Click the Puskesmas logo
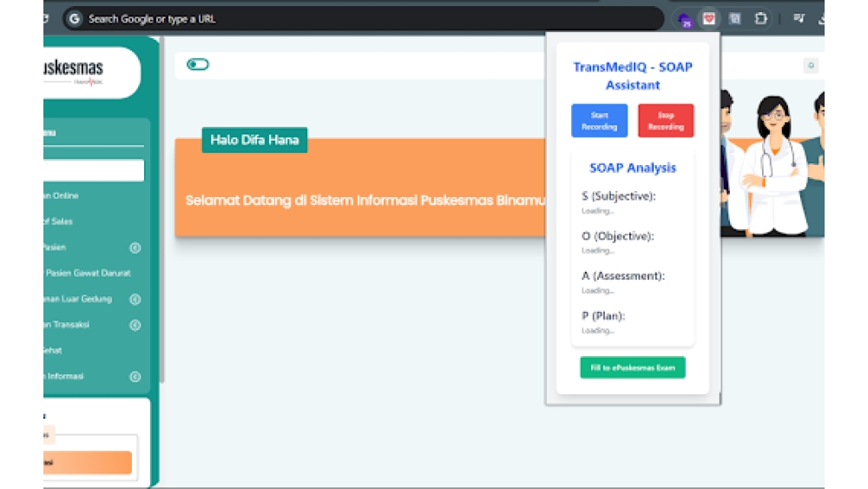The width and height of the screenshot is (868, 489). tap(85, 71)
